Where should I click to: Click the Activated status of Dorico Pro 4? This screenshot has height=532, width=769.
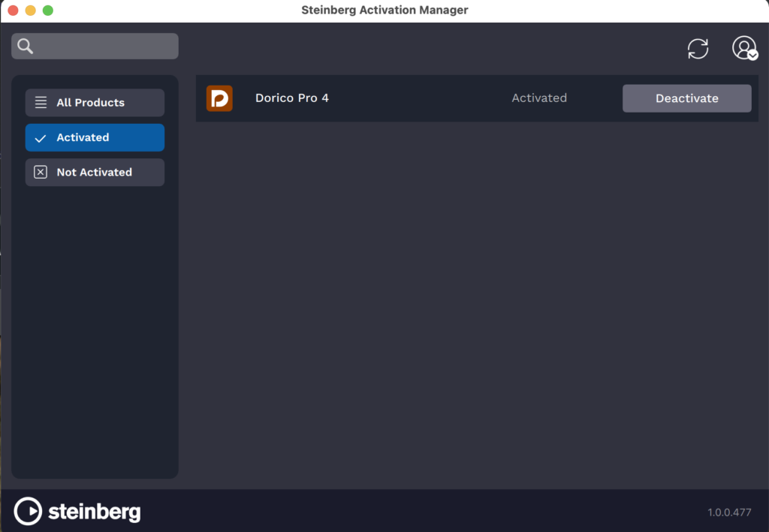pyautogui.click(x=539, y=98)
